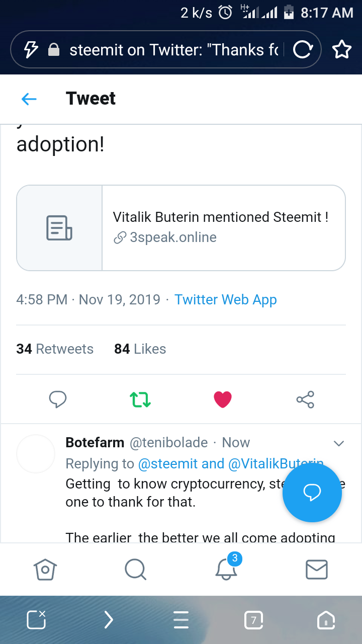Open the Twitter Home tab
This screenshot has height=644, width=362.
[45, 570]
